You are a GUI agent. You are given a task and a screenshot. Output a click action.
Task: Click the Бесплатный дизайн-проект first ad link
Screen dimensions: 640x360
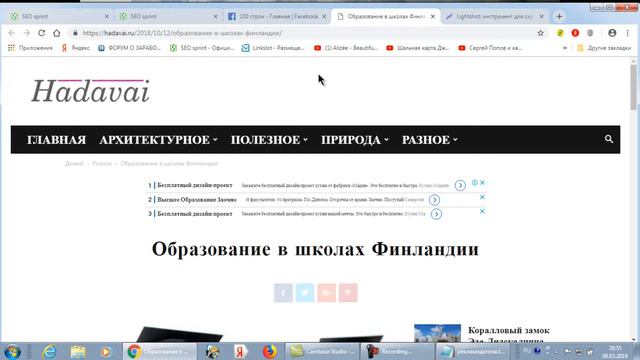click(x=195, y=185)
